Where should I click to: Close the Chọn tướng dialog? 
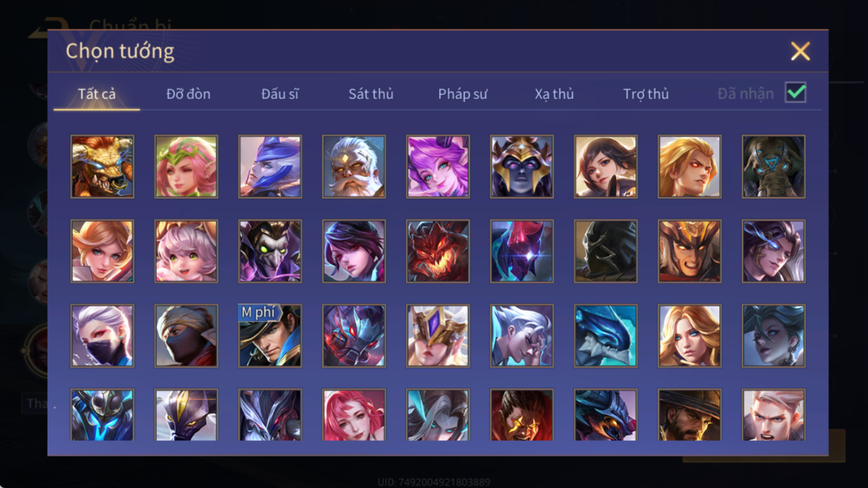click(x=800, y=51)
